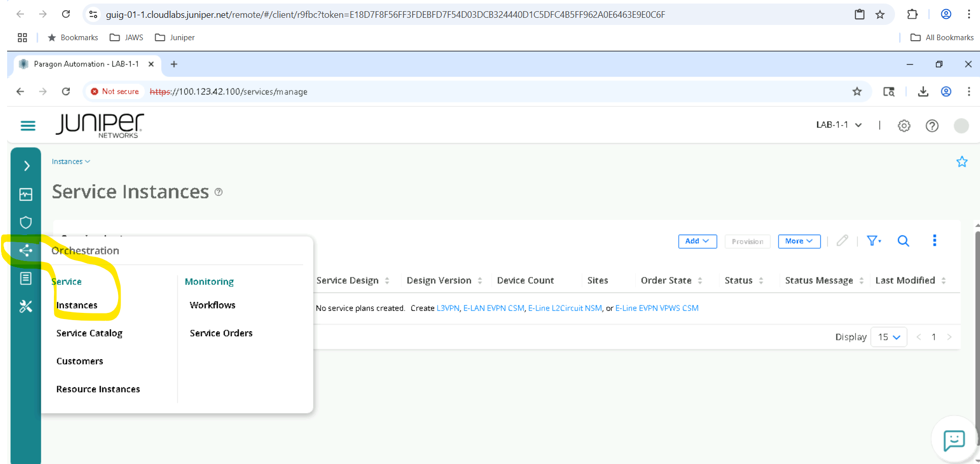This screenshot has width=980, height=464.
Task: Open the Display page size dropdown
Action: 888,337
